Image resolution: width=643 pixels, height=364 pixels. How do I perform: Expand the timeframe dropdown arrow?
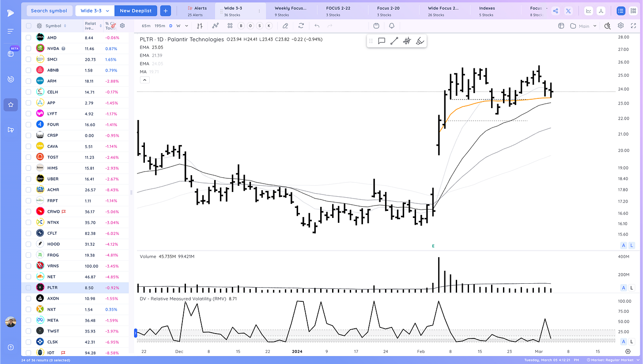click(186, 26)
